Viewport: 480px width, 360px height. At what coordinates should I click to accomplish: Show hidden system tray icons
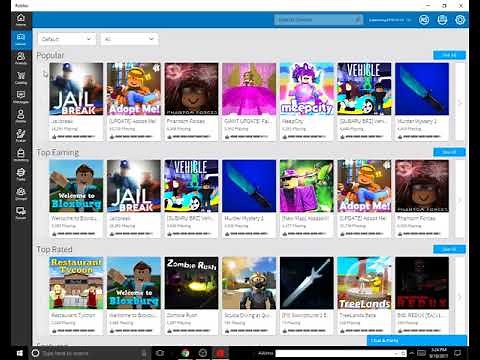(x=412, y=353)
